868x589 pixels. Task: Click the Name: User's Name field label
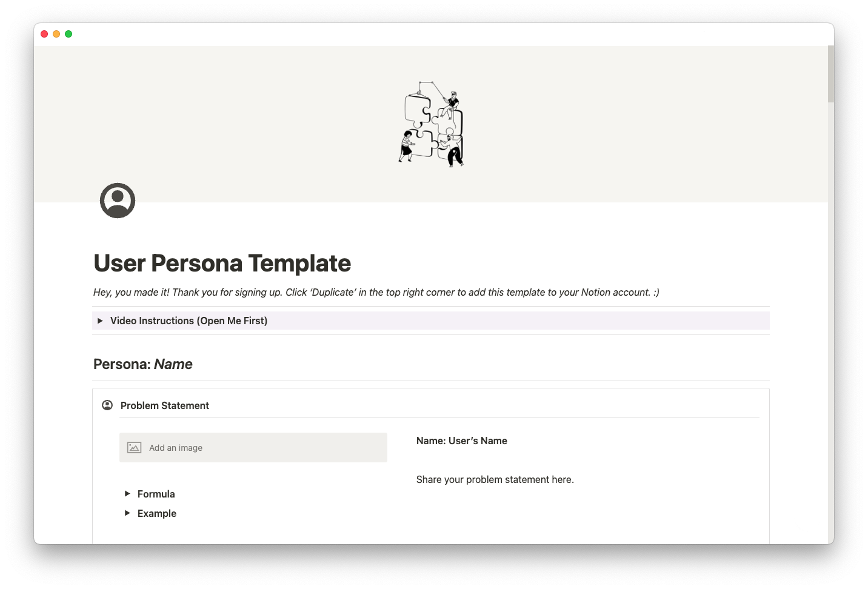pos(461,441)
